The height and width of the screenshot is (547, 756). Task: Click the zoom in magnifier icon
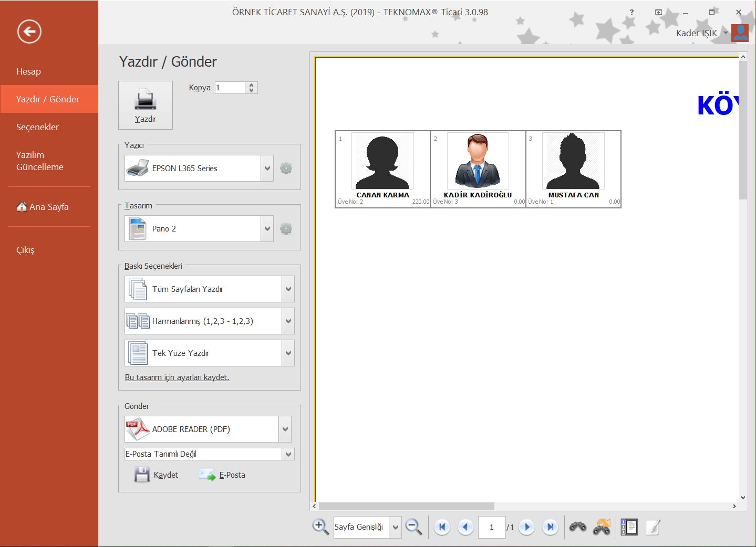(x=320, y=527)
